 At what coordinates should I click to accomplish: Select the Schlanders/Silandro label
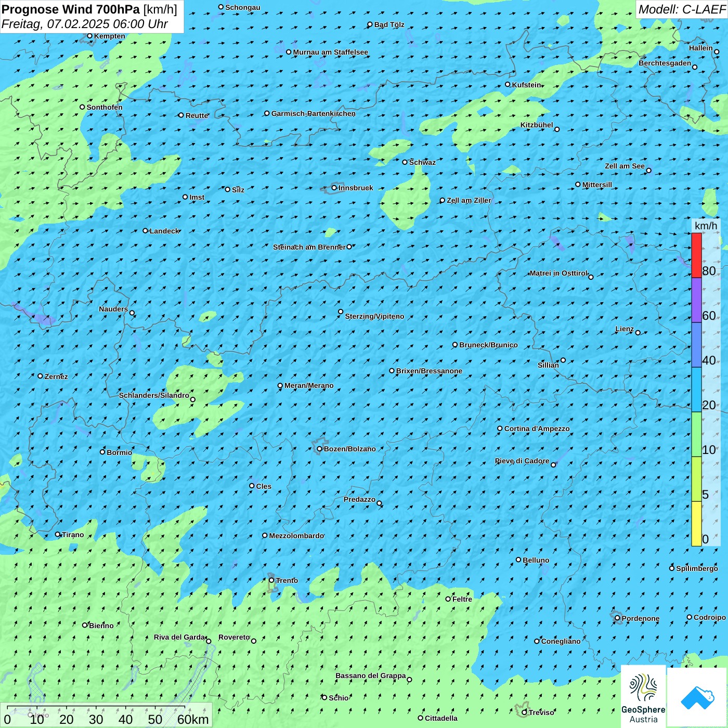[x=154, y=395]
